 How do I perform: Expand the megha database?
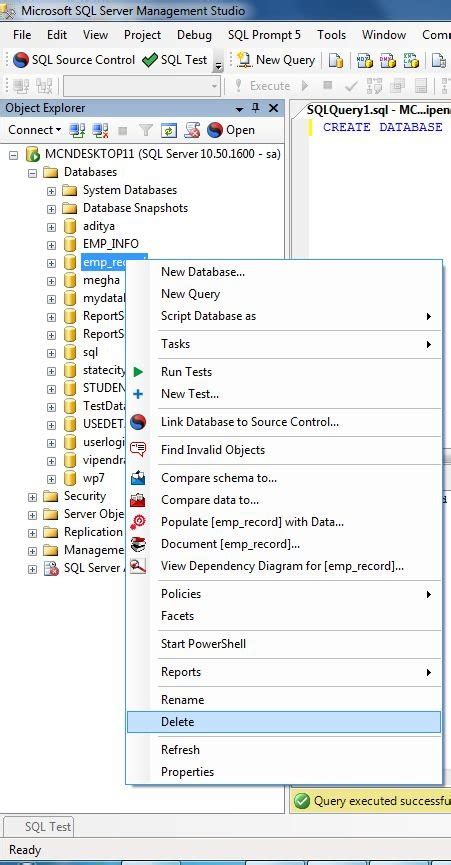coord(51,281)
